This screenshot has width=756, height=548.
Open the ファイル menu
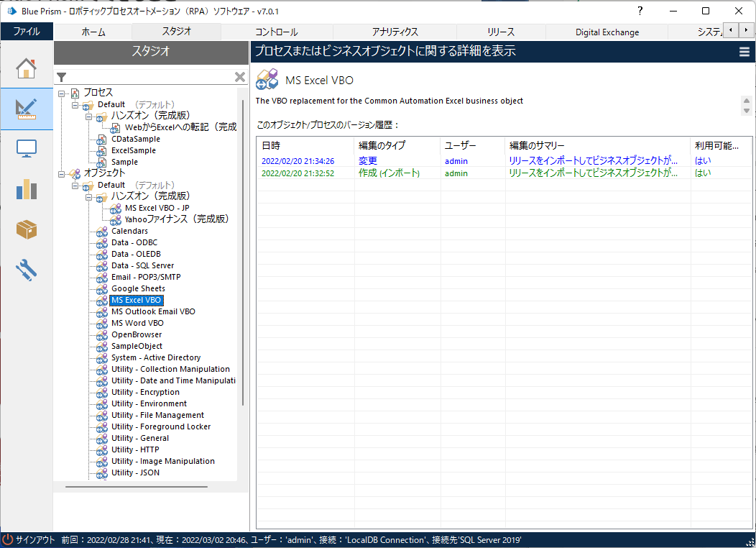click(27, 32)
